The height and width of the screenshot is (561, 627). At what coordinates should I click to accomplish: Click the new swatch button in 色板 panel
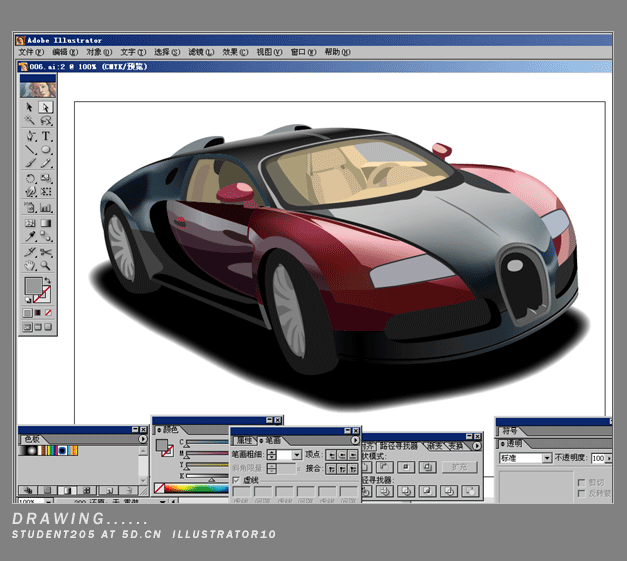click(x=109, y=490)
